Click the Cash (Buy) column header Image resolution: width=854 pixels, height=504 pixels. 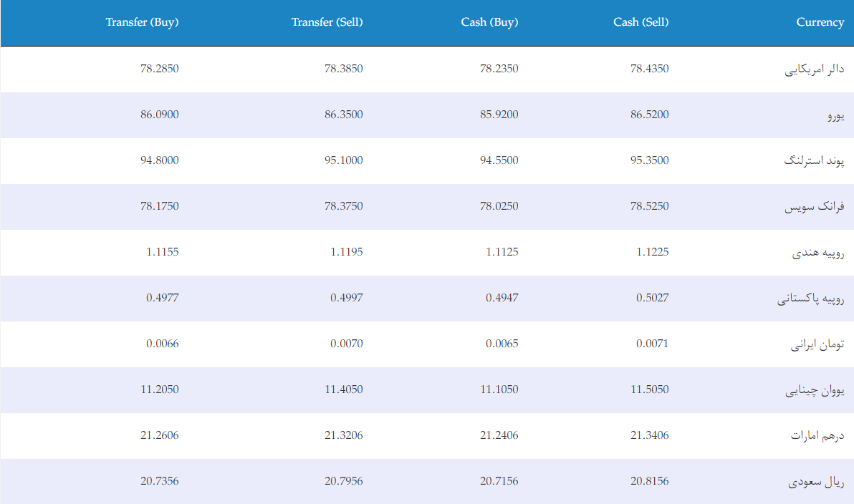point(489,22)
